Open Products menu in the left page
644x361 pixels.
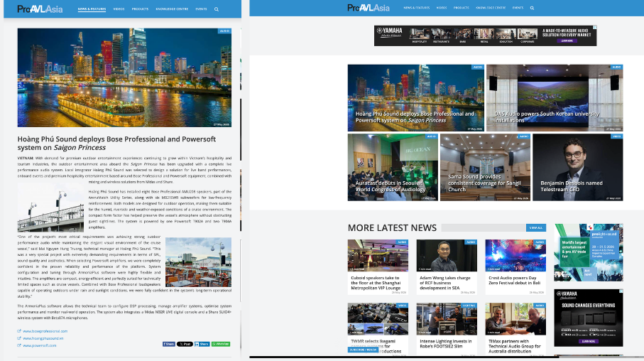140,9
